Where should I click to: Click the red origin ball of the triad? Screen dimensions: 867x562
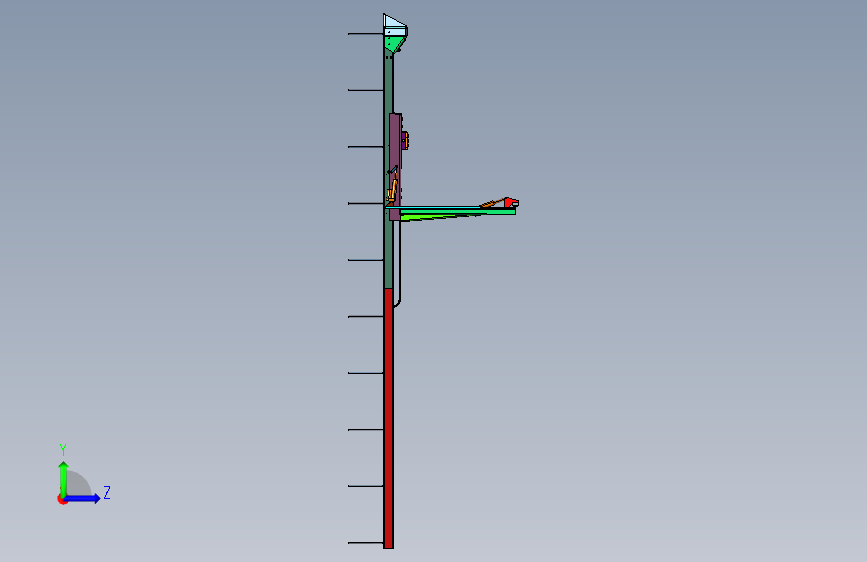coord(62,499)
